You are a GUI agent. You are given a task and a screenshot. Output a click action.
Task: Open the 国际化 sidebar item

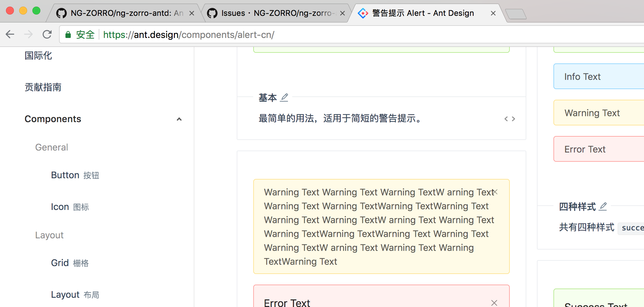point(38,55)
